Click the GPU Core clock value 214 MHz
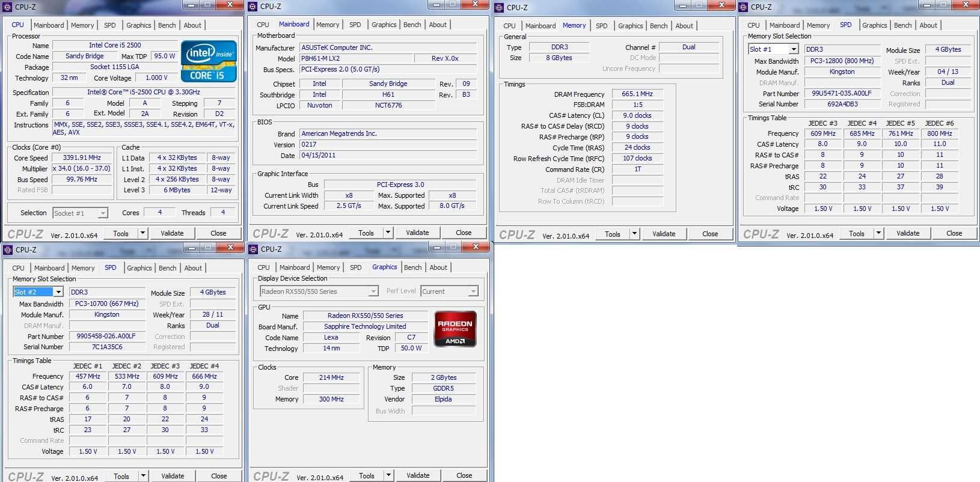Viewport: 980px width, 482px height. tap(331, 377)
